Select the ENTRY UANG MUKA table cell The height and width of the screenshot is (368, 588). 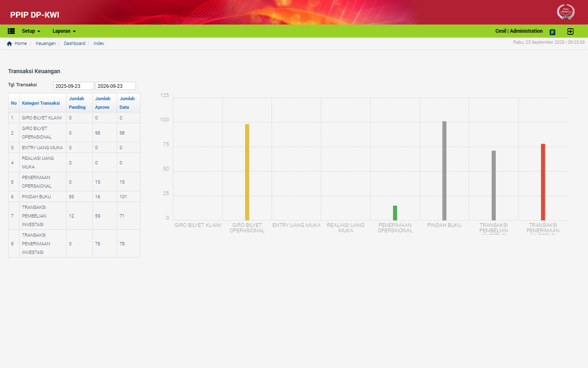point(43,148)
